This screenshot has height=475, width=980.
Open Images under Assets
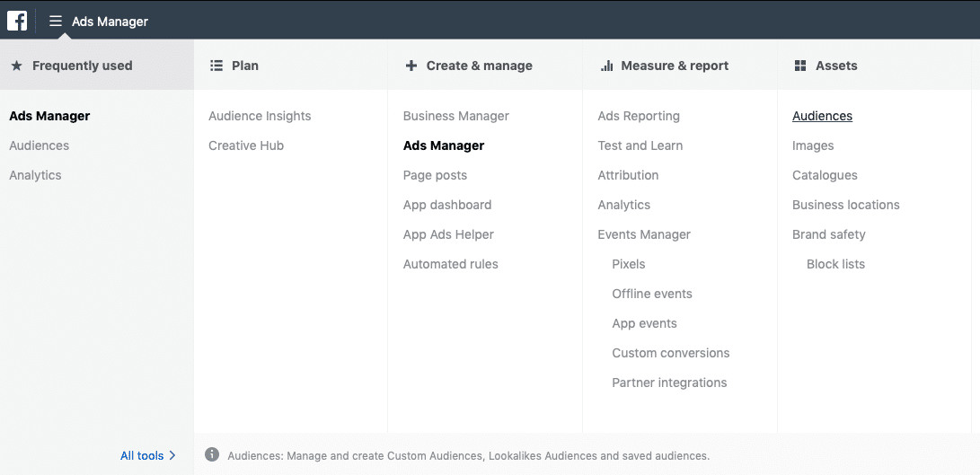(x=813, y=145)
